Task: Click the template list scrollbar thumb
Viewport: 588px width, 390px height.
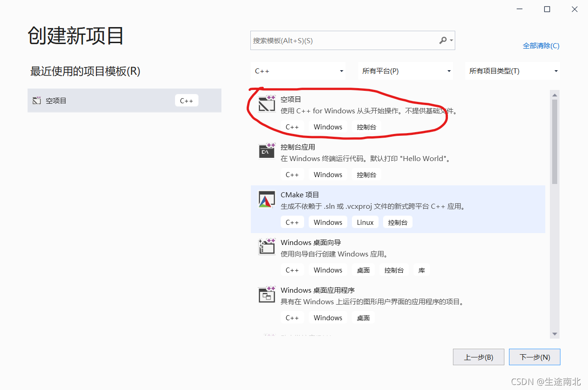Action: 554,141
